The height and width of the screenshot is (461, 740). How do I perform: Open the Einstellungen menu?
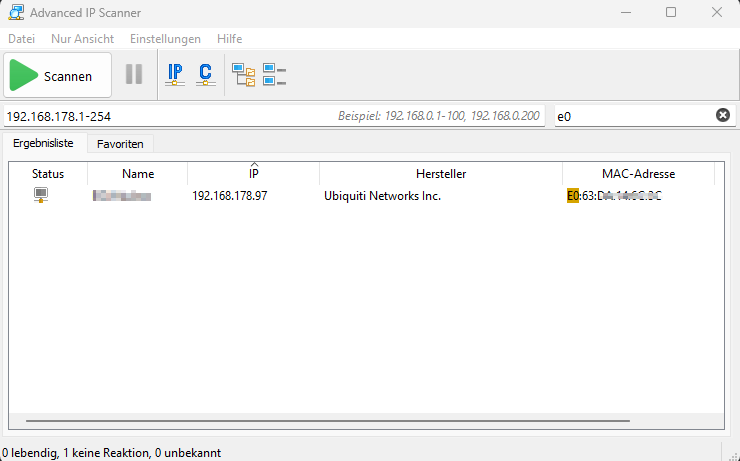click(165, 39)
